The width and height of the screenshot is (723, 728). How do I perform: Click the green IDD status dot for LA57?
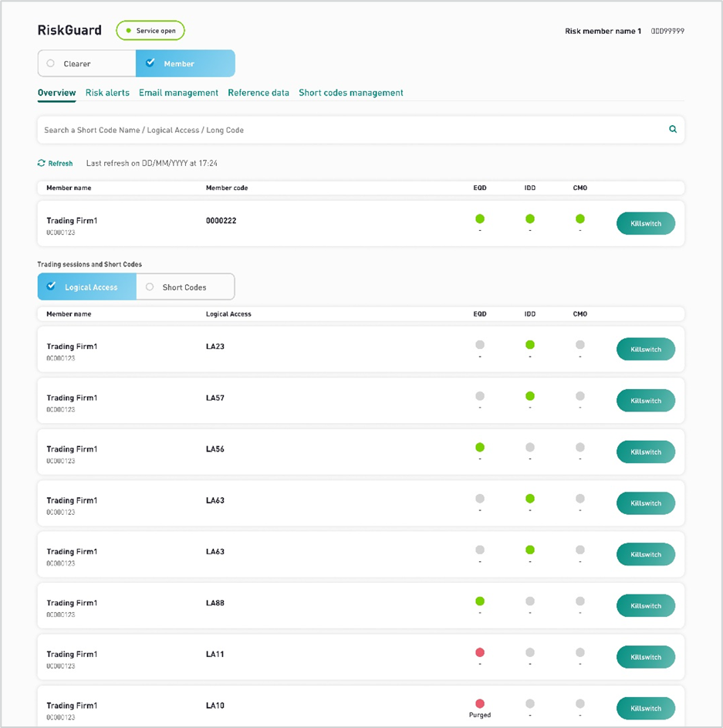pos(530,396)
